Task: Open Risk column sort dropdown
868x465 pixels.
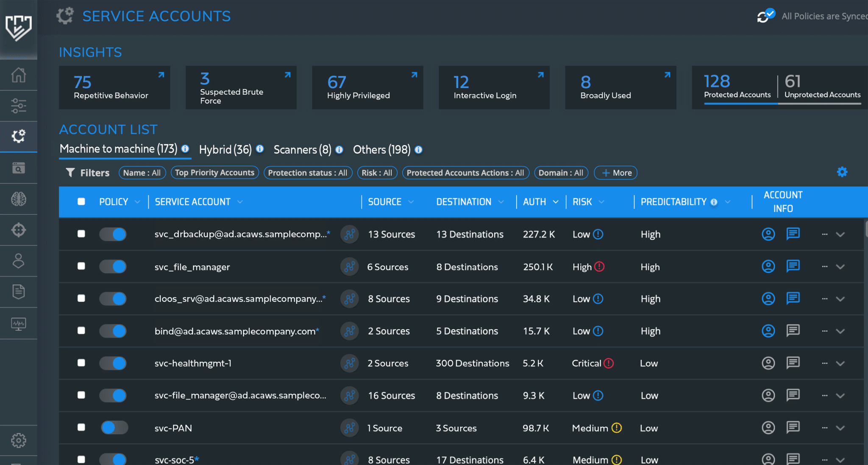Action: point(601,202)
